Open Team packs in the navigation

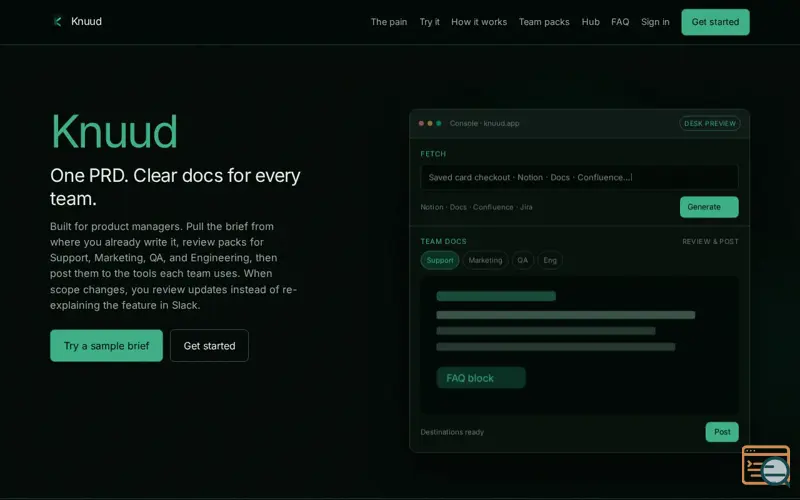coord(544,22)
